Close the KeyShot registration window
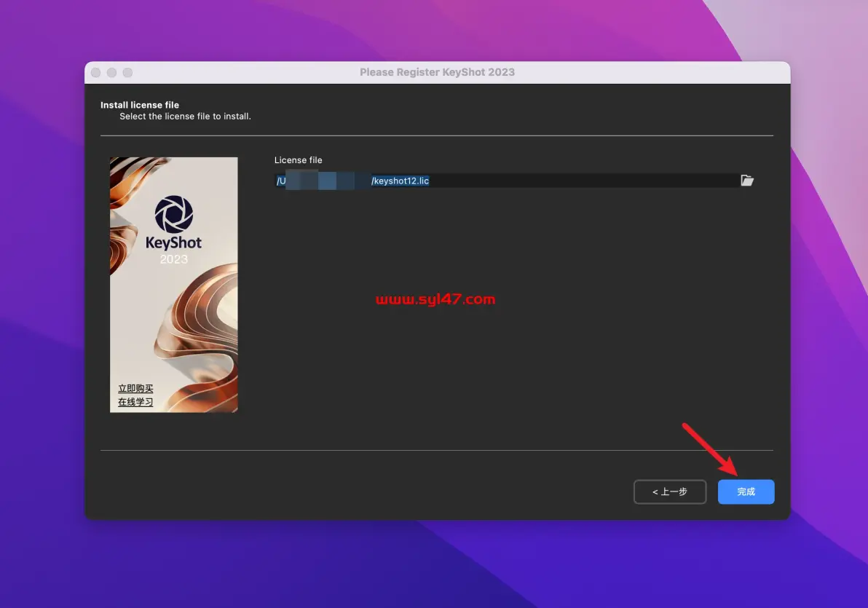The image size is (868, 608). coord(96,73)
